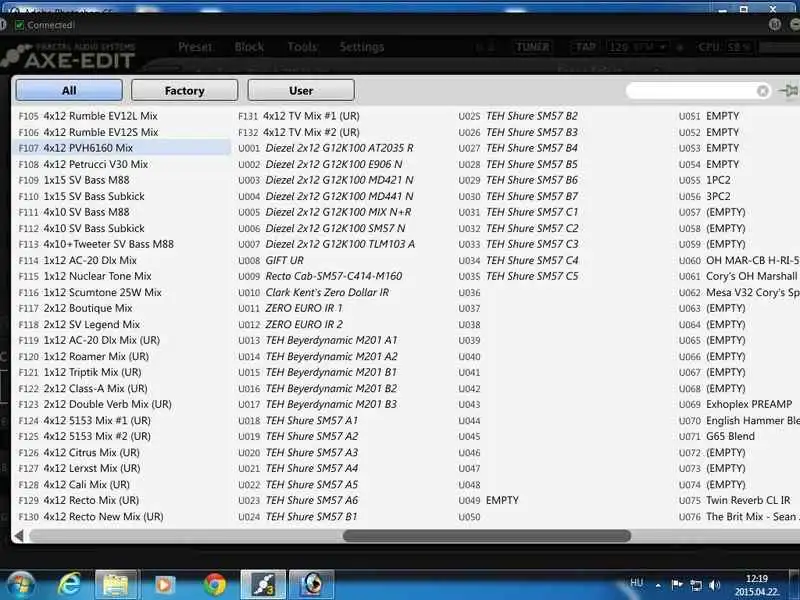
Task: Select F113 4x10+Tweeter SV Bass M88
Action: [121, 244]
